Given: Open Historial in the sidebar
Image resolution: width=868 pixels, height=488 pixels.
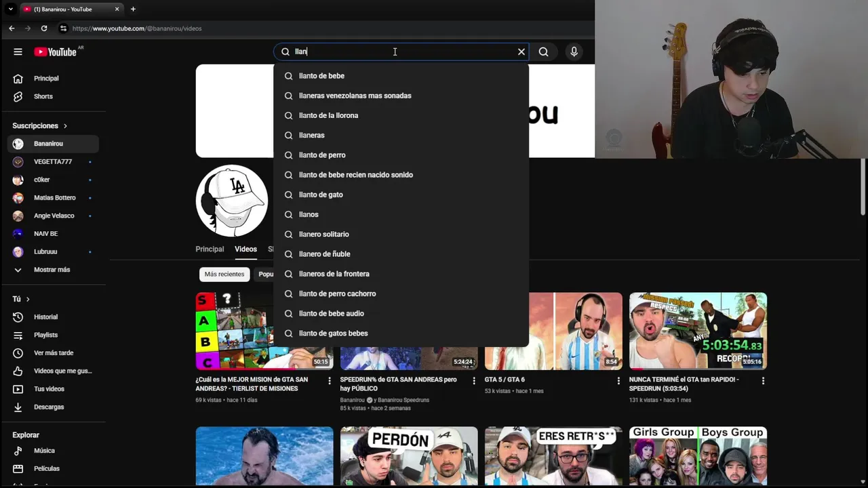Looking at the screenshot, I should pyautogui.click(x=54, y=317).
